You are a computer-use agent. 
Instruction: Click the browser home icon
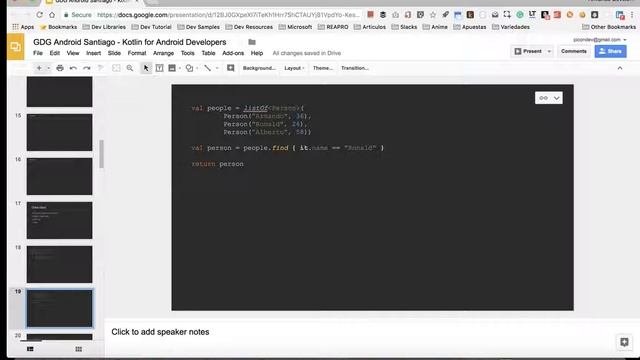pyautogui.click(x=52, y=15)
